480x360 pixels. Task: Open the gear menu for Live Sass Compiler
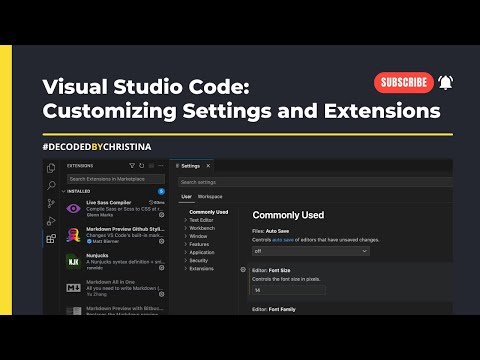162,215
